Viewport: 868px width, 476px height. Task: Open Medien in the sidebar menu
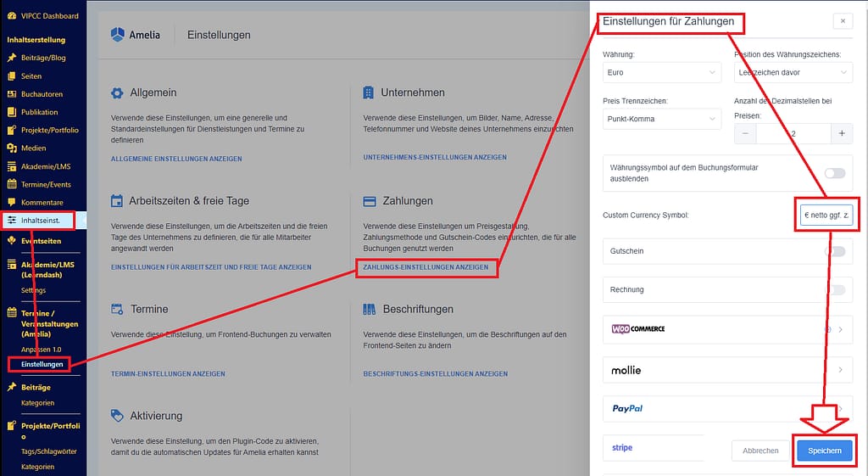tap(34, 148)
